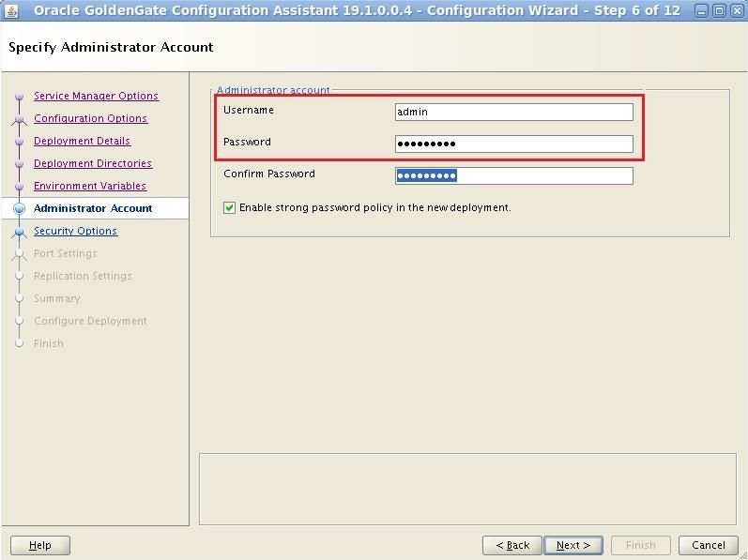
Task: Select the Administrator Account step
Action: (x=93, y=208)
